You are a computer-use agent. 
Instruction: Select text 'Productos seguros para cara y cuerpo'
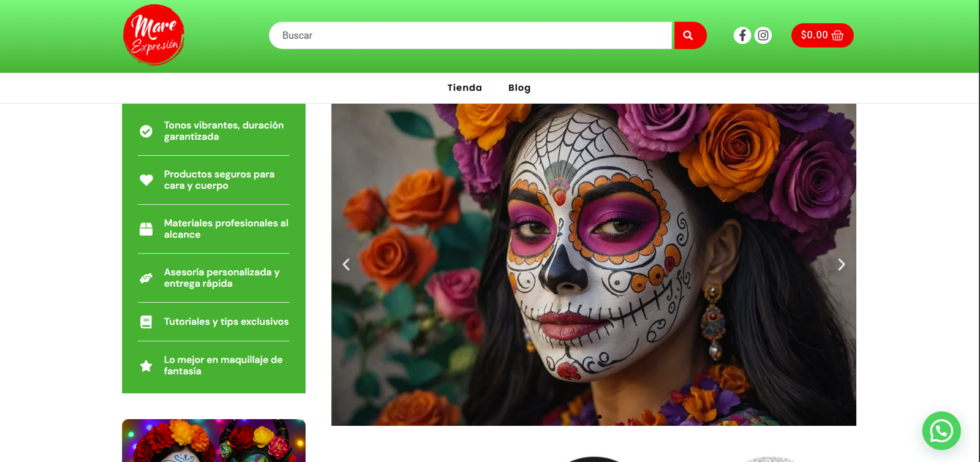coord(219,180)
